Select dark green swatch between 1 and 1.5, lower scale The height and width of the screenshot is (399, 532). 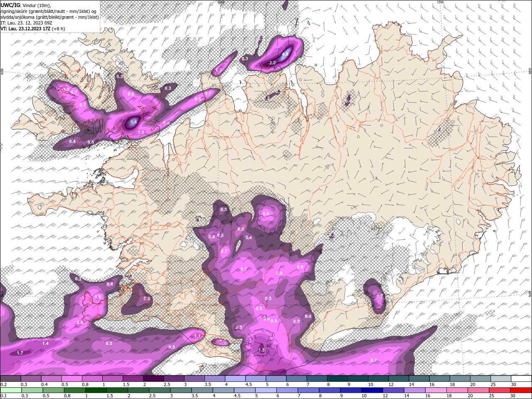tap(96, 390)
